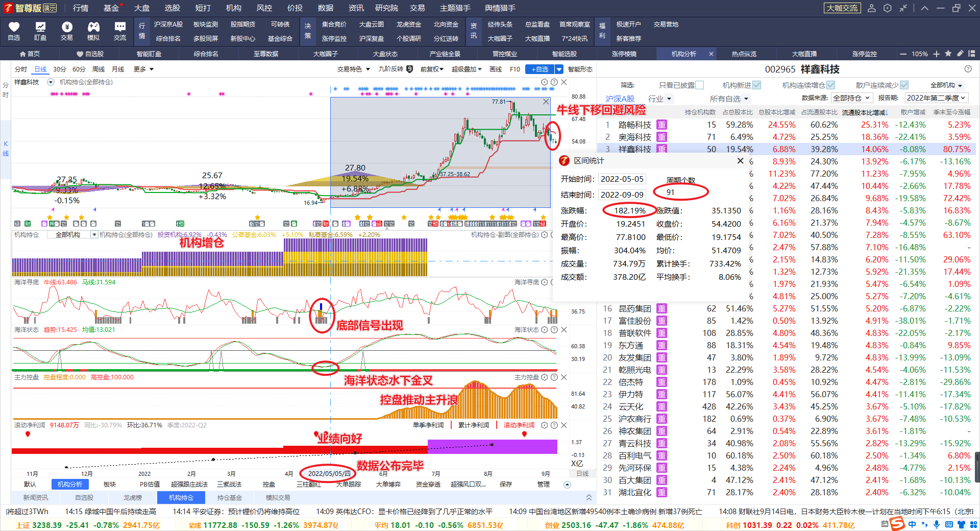Zoom out with the minus next to 105%
980x531 pixels.
click(903, 54)
